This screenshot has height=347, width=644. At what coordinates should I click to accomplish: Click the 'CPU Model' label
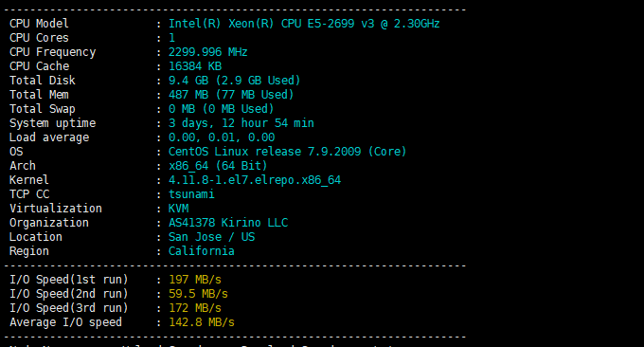39,24
